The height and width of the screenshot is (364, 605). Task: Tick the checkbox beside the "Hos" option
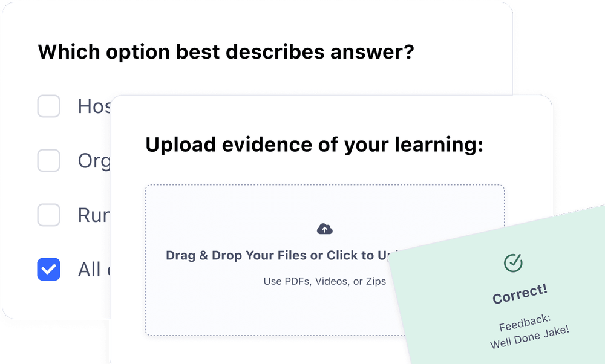click(49, 106)
